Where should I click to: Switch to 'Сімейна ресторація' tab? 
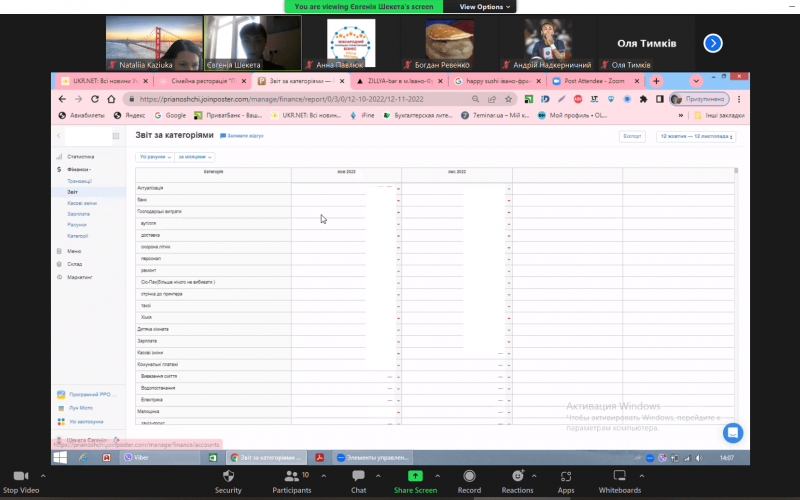pyautogui.click(x=203, y=81)
